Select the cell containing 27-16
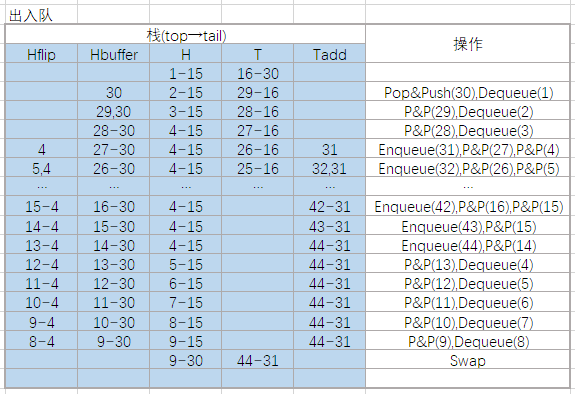 pyautogui.click(x=258, y=130)
